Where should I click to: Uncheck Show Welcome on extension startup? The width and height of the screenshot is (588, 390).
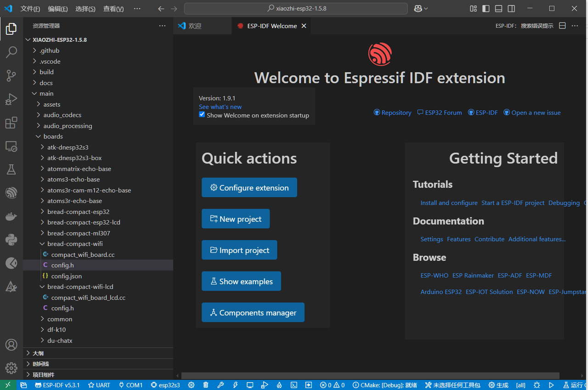pos(202,115)
